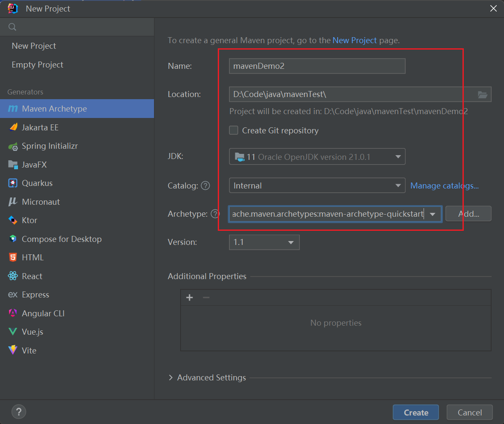Click the Name text field
The height and width of the screenshot is (424, 504).
click(317, 66)
